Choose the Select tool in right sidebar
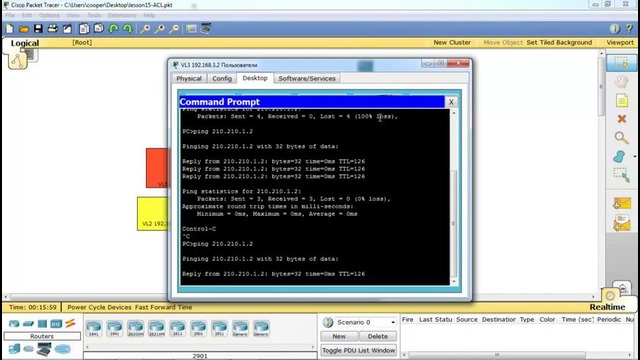Viewport: 640px width, 360px height. (x=621, y=63)
